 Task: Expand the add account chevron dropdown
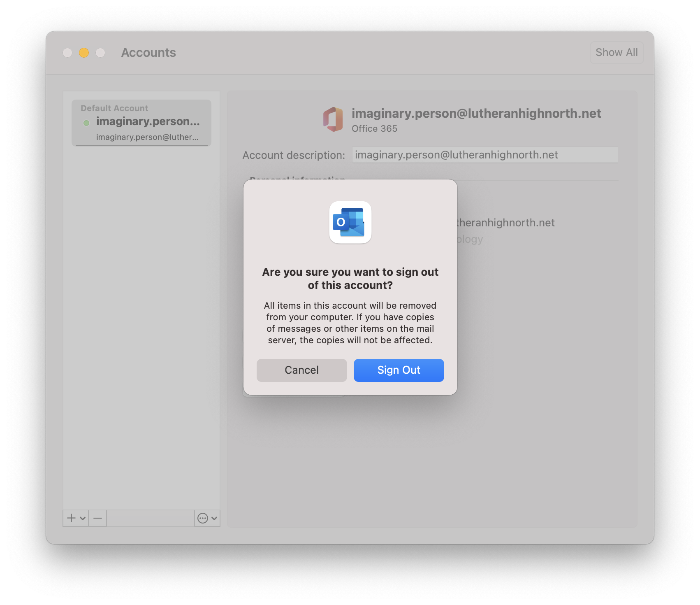(83, 518)
